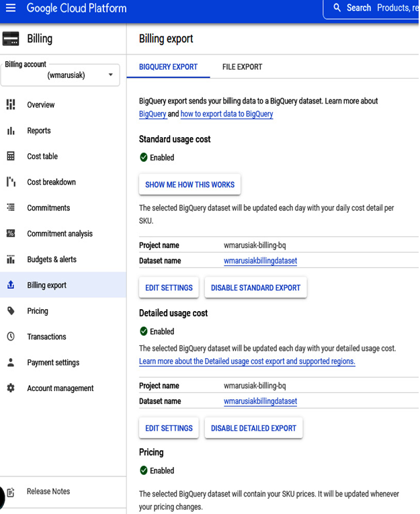Click Detailed usage cost Enabled checkmark
Screen dimensions: 420x514
pos(144,331)
